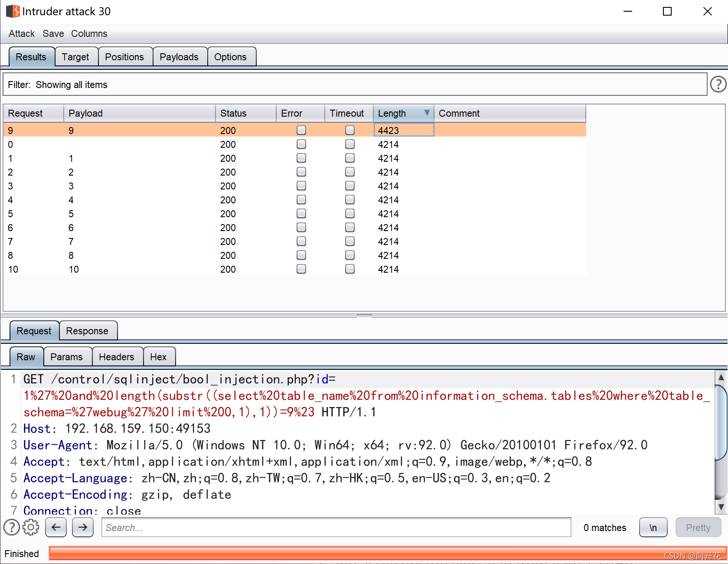This screenshot has height=564, width=728.
Task: Toggle Error checkbox for request 3
Action: coord(301,186)
